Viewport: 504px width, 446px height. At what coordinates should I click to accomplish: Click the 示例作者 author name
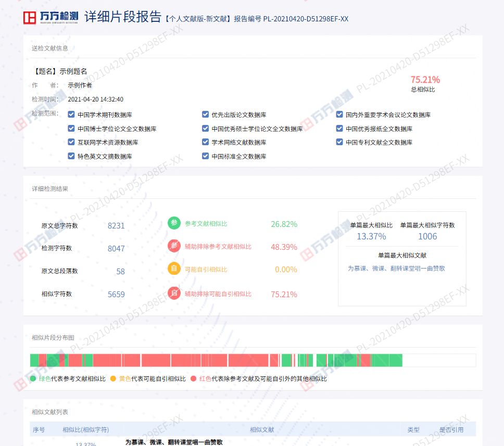click(x=80, y=85)
